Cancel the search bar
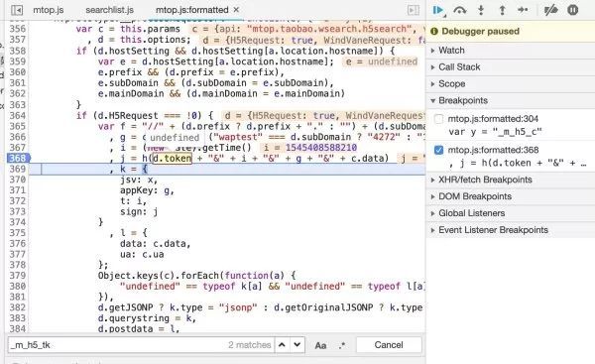 [x=389, y=345]
